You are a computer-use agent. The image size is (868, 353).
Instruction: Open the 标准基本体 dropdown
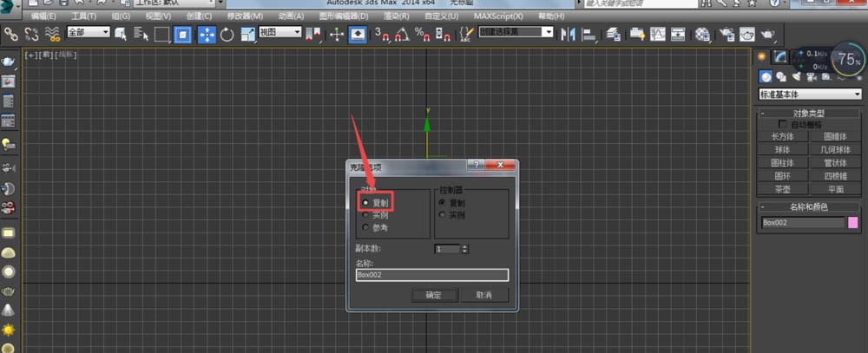(x=810, y=94)
